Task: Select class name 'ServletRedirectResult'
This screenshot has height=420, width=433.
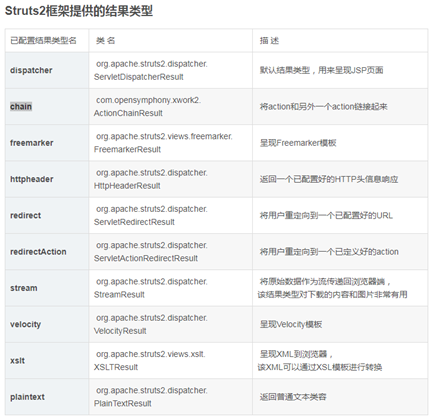Action: point(134,222)
